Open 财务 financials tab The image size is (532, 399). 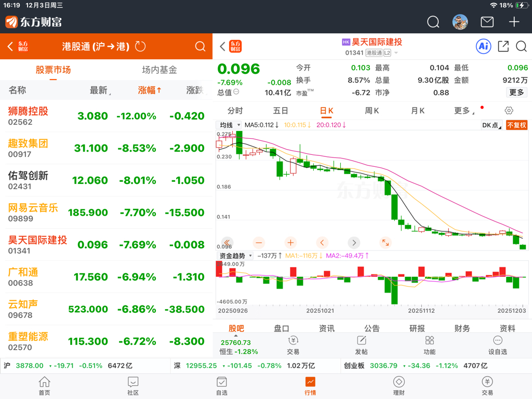point(462,328)
